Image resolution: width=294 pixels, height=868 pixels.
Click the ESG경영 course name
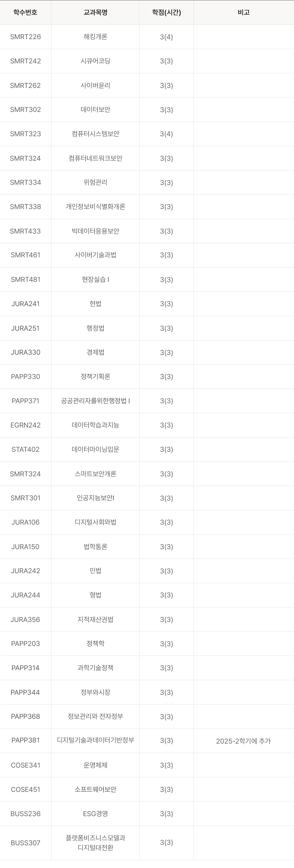[95, 814]
